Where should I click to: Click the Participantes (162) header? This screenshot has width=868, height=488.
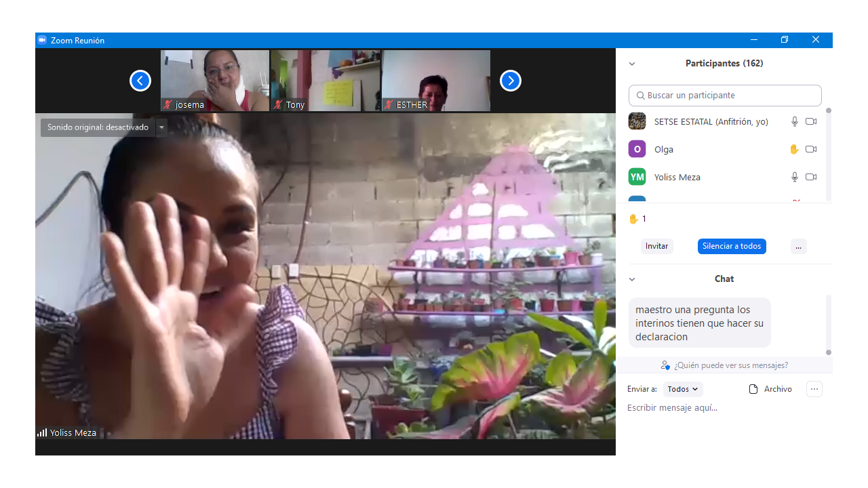[724, 63]
